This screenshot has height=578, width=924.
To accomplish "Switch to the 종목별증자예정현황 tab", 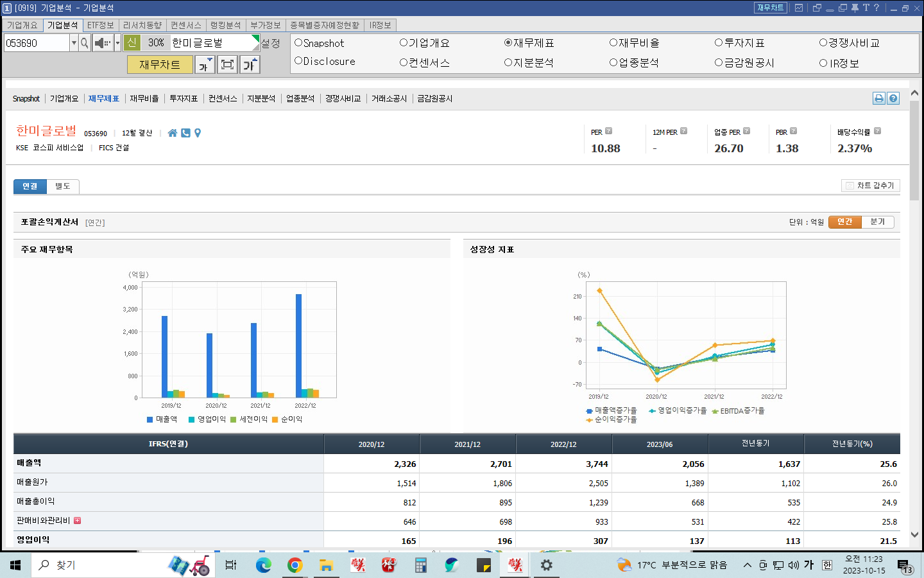I will (325, 25).
